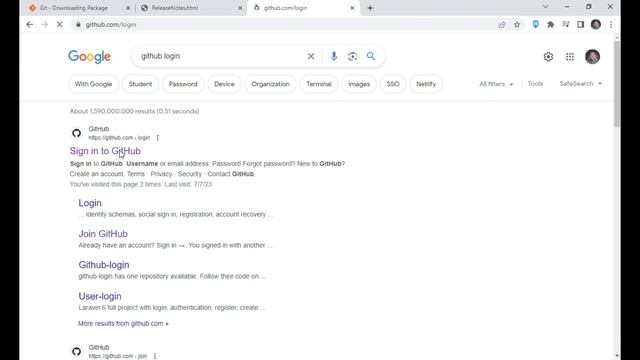Viewport: 640px width, 360px height.
Task: Click the forward navigation arrow
Action: pos(44,24)
